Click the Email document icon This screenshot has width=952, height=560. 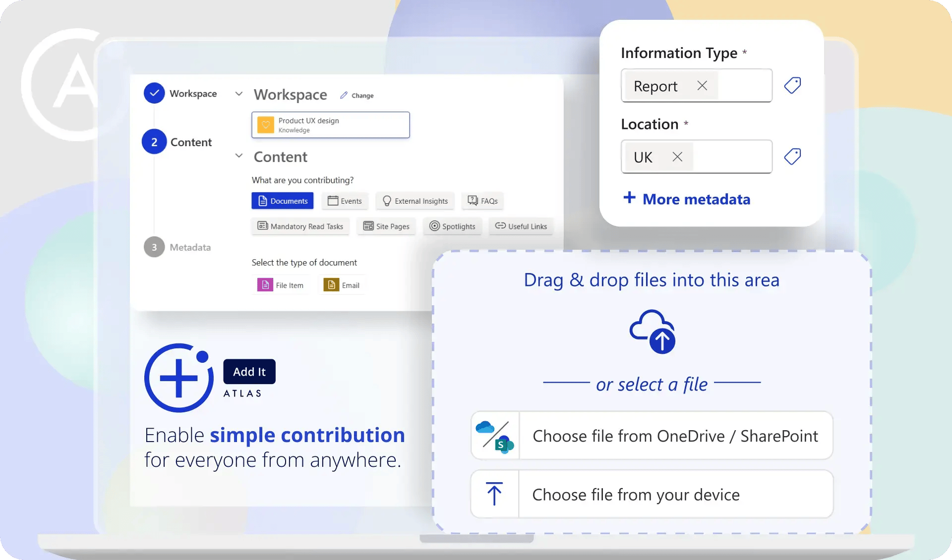pos(331,285)
